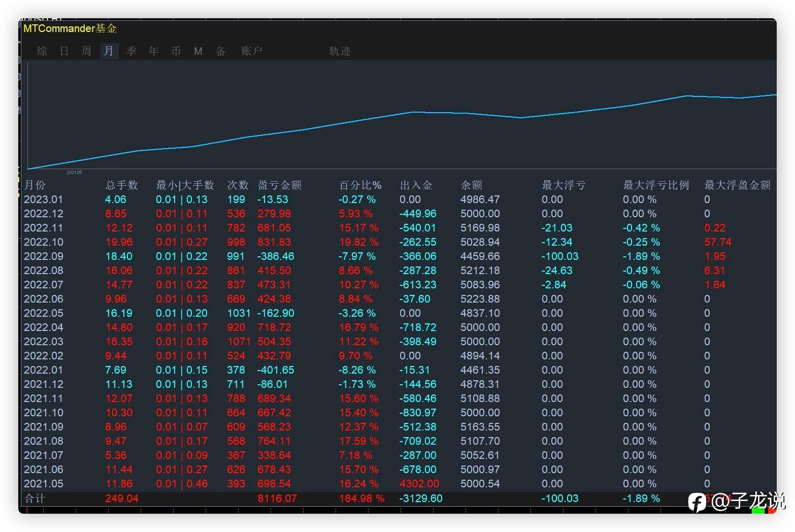Switch to the 季 quarterly tab
This screenshot has height=532, width=795.
[x=131, y=51]
